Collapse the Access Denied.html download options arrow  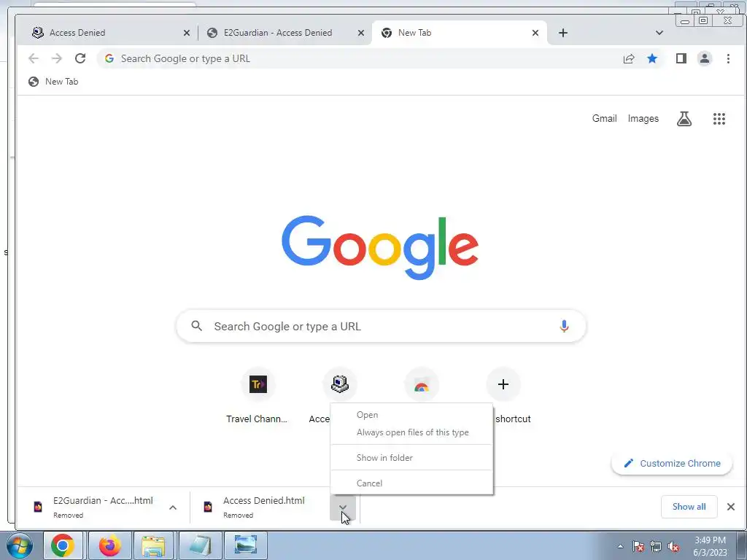(x=343, y=507)
